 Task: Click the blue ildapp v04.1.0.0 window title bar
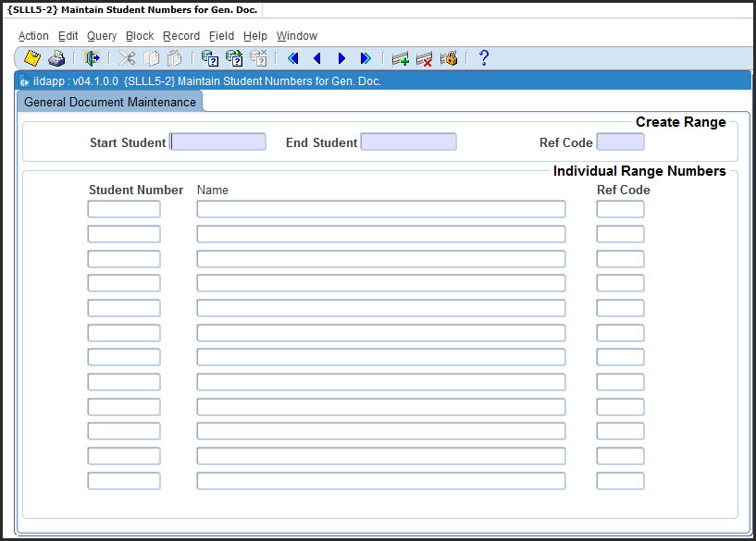pyautogui.click(x=383, y=81)
